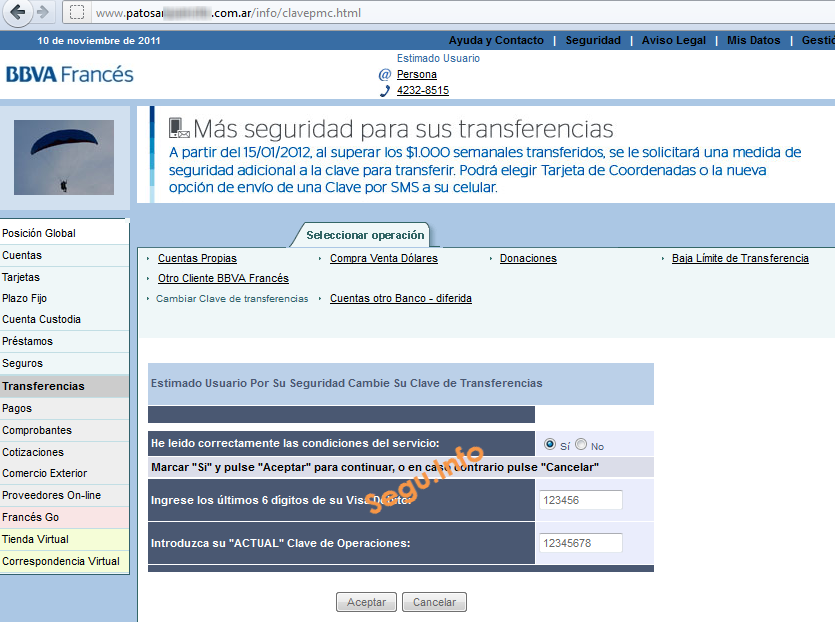Click Cambiar Clave de transferencias option
The height and width of the screenshot is (622, 835).
click(232, 299)
